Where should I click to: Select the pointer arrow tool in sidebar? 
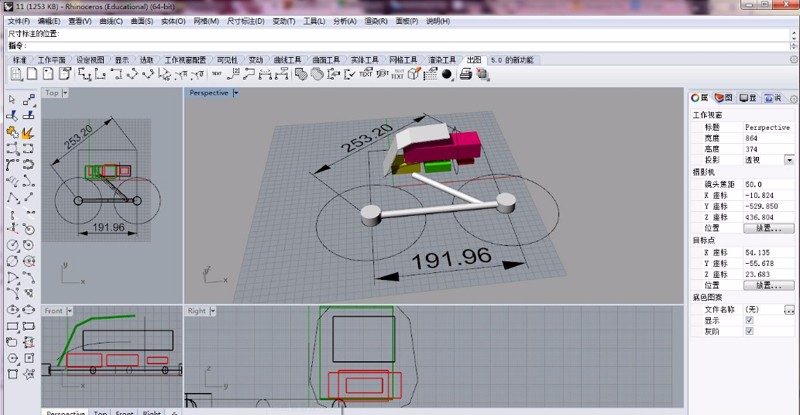click(12, 100)
